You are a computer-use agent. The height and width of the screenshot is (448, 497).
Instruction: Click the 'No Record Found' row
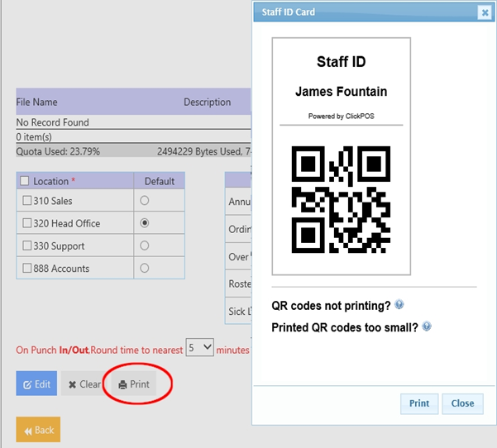133,122
